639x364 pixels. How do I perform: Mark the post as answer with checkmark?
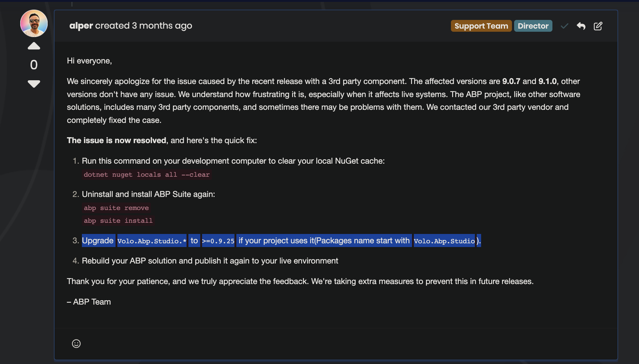pos(564,26)
